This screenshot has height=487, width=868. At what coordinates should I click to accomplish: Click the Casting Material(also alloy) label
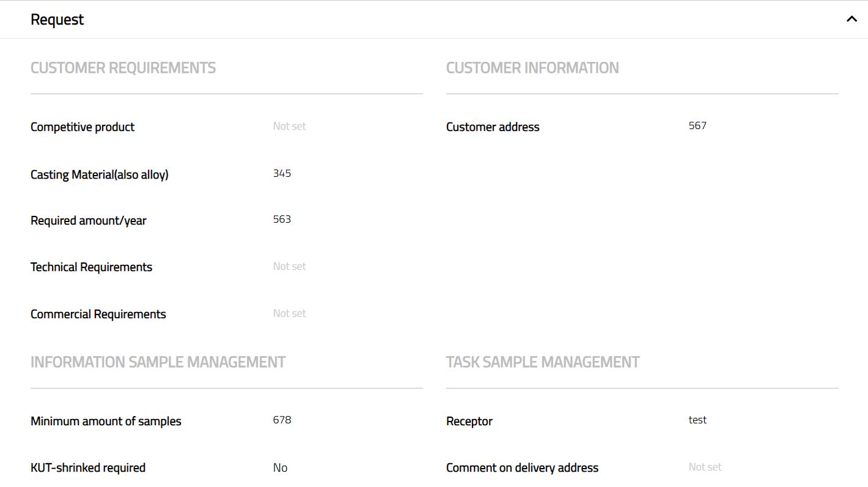pos(100,175)
